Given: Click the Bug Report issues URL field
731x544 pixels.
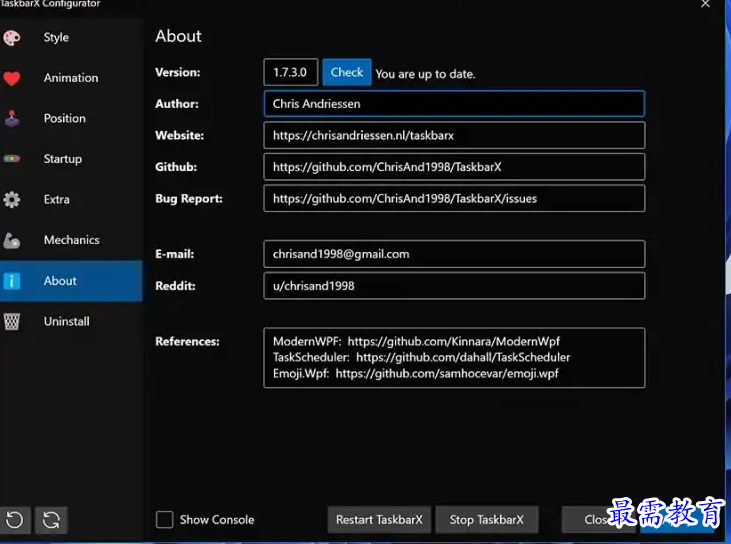Looking at the screenshot, I should pyautogui.click(x=454, y=199).
